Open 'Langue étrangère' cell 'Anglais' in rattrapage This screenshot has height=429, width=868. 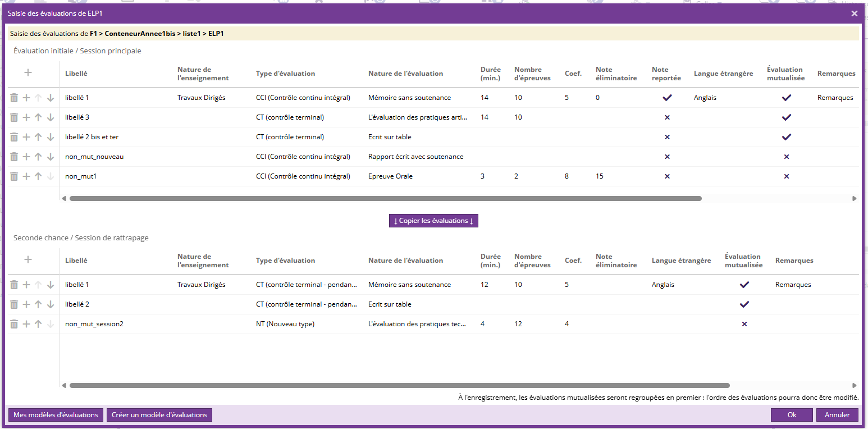(663, 285)
